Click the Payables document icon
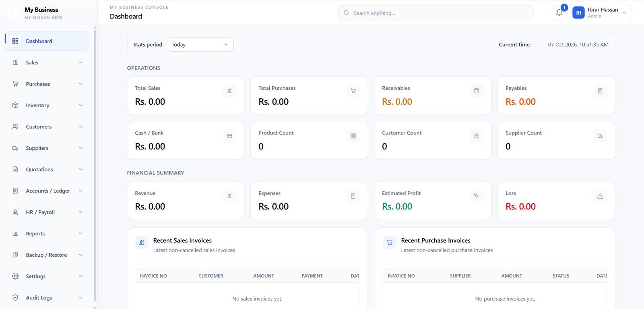 [600, 91]
